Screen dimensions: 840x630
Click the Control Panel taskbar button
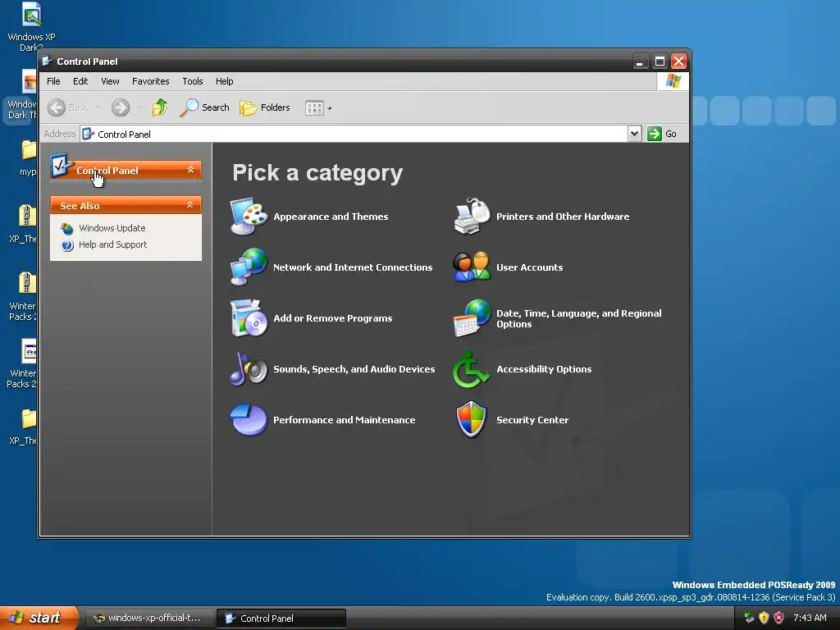pos(281,619)
